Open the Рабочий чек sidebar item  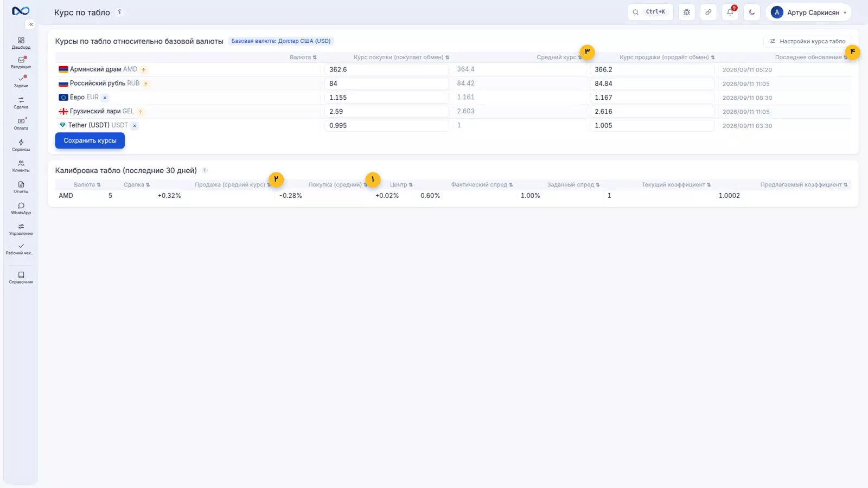[x=21, y=249]
